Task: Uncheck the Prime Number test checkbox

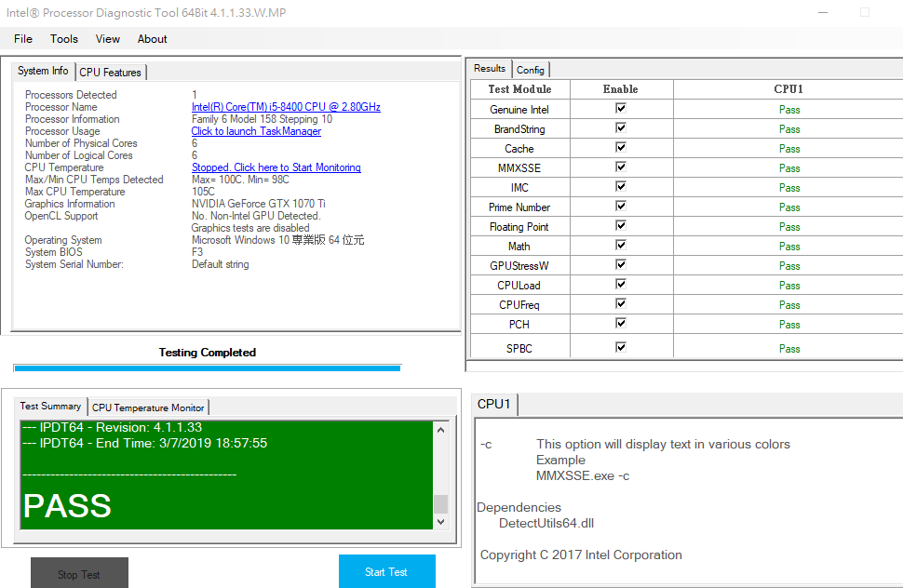Action: [621, 206]
